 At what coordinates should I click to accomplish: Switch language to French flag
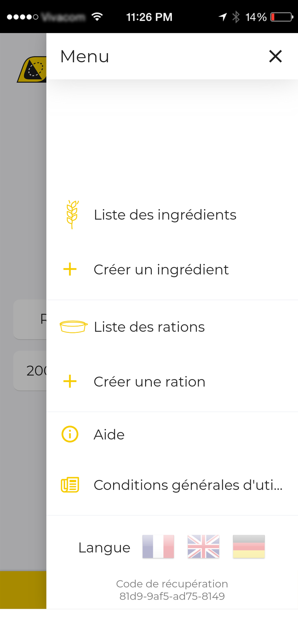click(158, 546)
